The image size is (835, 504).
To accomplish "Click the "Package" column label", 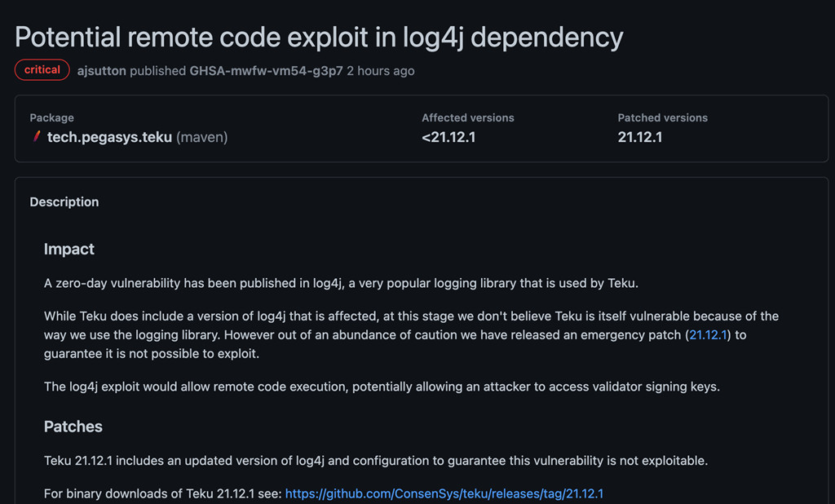I will point(51,117).
